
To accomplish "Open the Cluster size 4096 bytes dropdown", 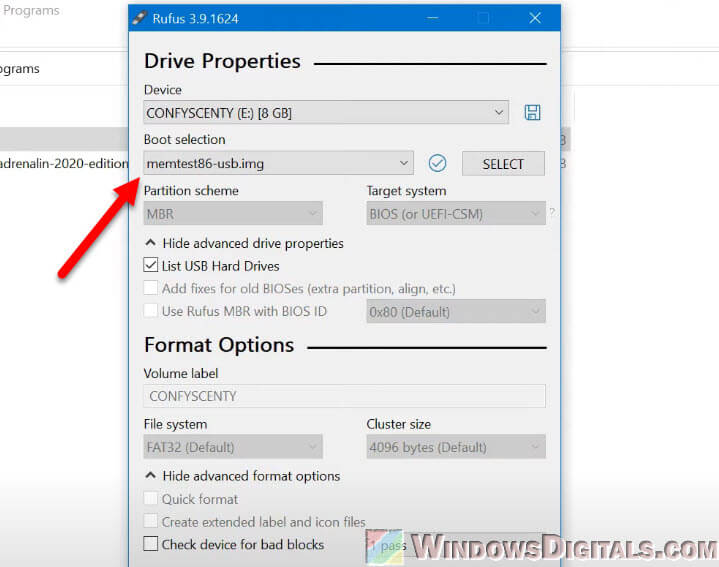I will coord(456,447).
